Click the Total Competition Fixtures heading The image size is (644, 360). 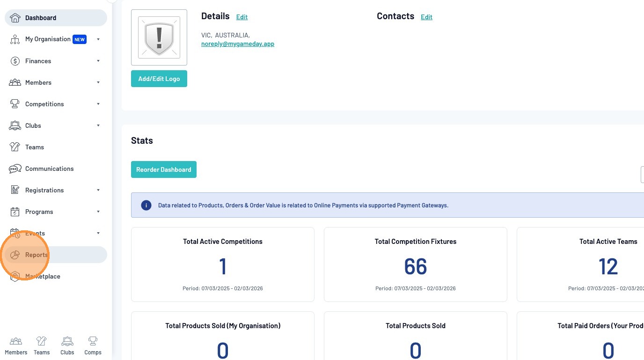[x=416, y=242]
